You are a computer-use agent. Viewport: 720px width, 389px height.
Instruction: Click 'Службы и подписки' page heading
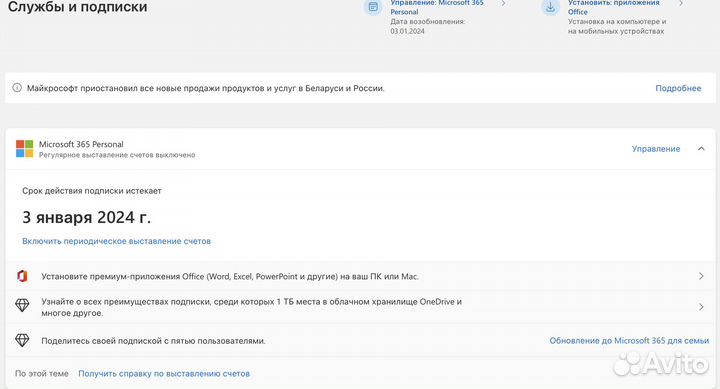pyautogui.click(x=78, y=6)
